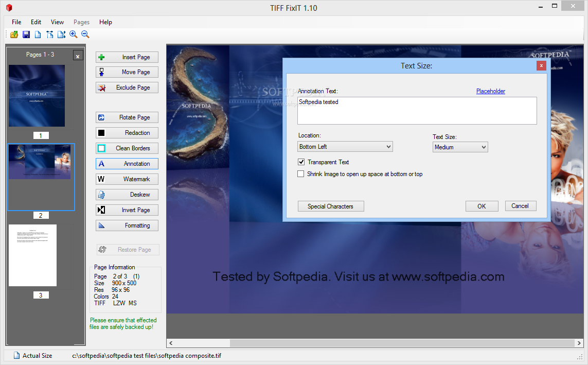Click the horizontal scrollbar thumb
Screen dimensions: 588x365
tap(402, 343)
